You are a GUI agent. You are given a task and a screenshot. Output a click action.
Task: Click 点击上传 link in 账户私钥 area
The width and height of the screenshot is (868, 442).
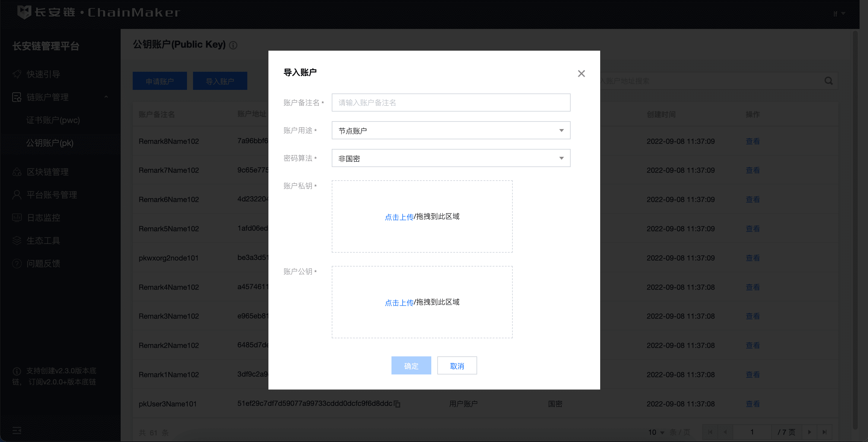(399, 217)
